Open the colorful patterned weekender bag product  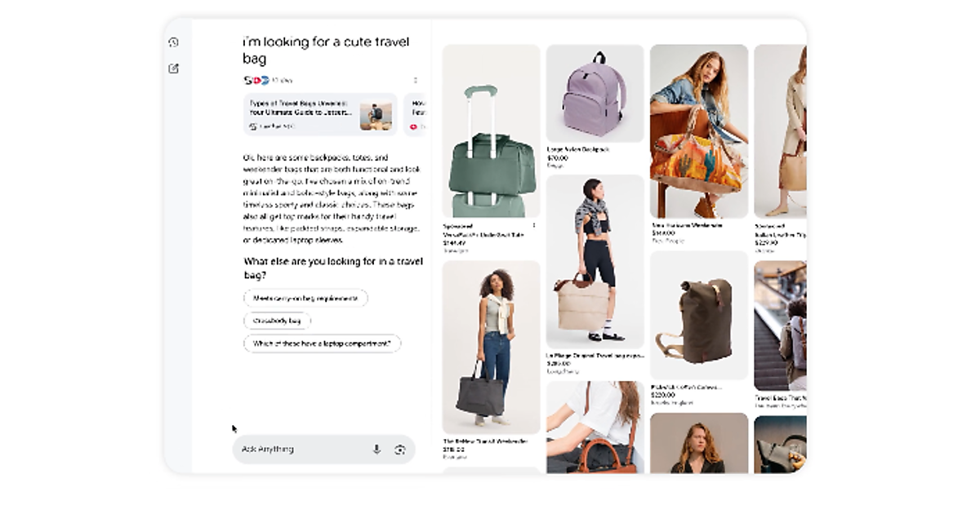[x=698, y=131]
